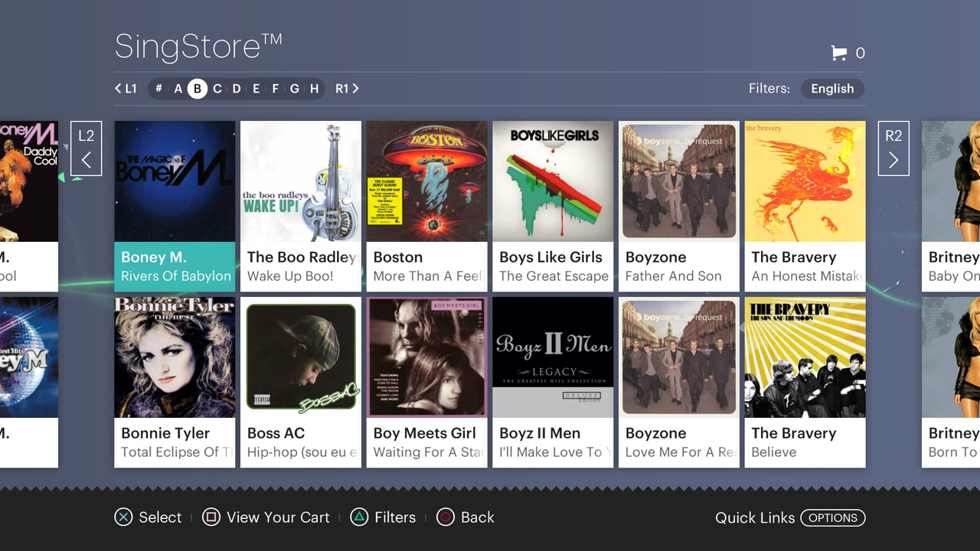Select the letter E tab
This screenshot has height=551, width=980.
256,89
